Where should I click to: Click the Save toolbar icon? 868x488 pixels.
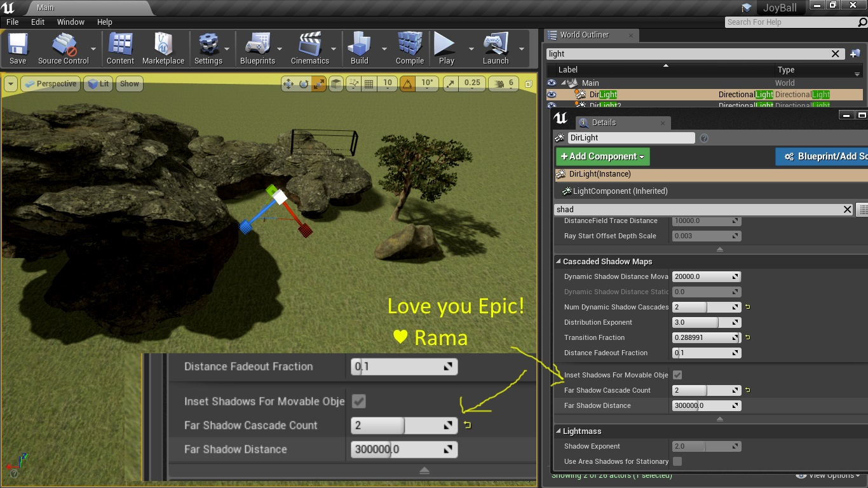(18, 49)
